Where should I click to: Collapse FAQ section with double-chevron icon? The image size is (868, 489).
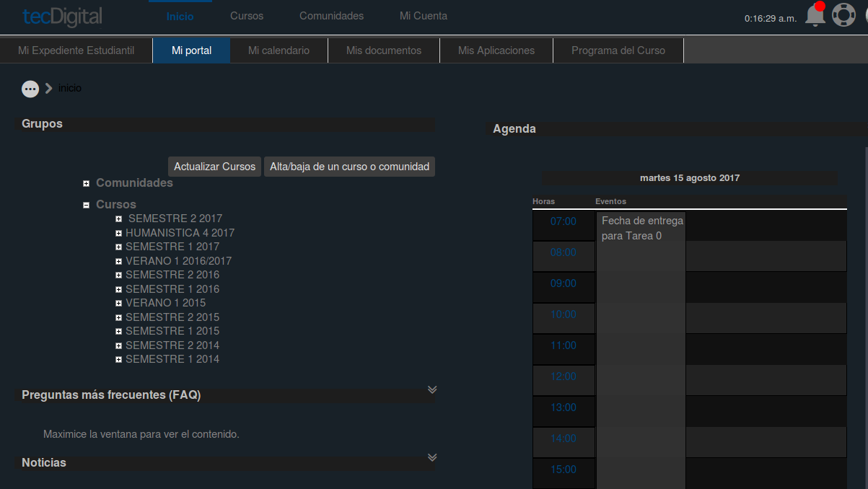tap(432, 389)
